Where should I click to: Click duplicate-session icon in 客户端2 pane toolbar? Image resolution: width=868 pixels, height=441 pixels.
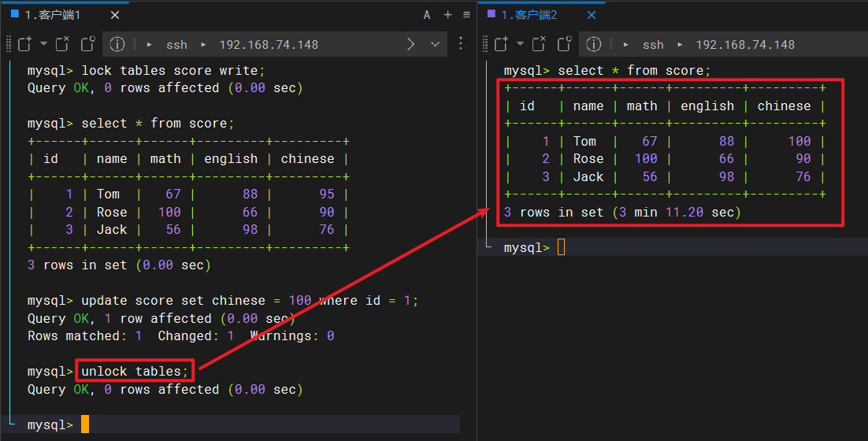(x=564, y=44)
